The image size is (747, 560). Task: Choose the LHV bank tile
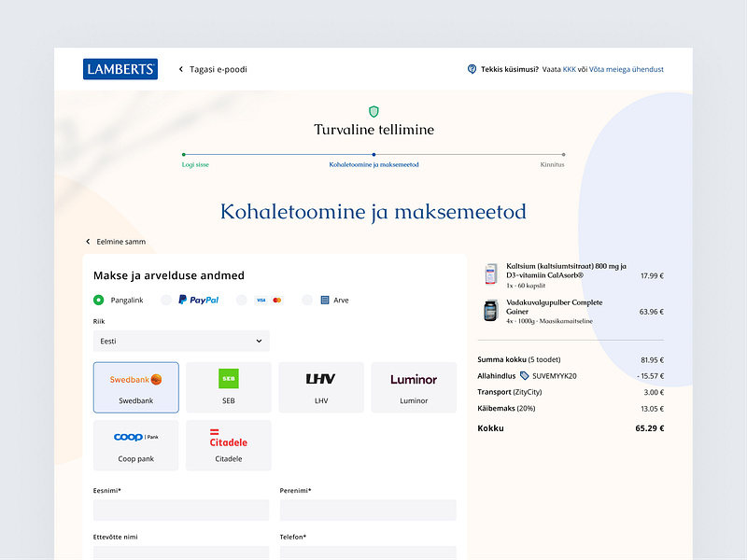pyautogui.click(x=321, y=387)
